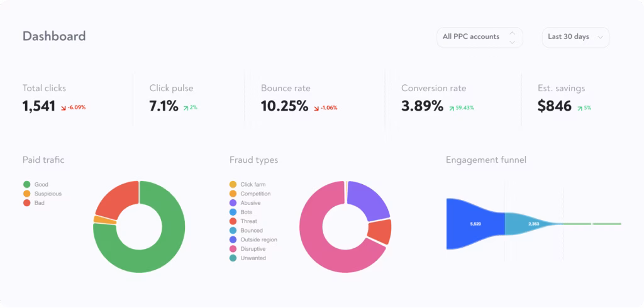Click the green up arrow beside Click pulse
The width and height of the screenshot is (644, 308).
tap(186, 107)
